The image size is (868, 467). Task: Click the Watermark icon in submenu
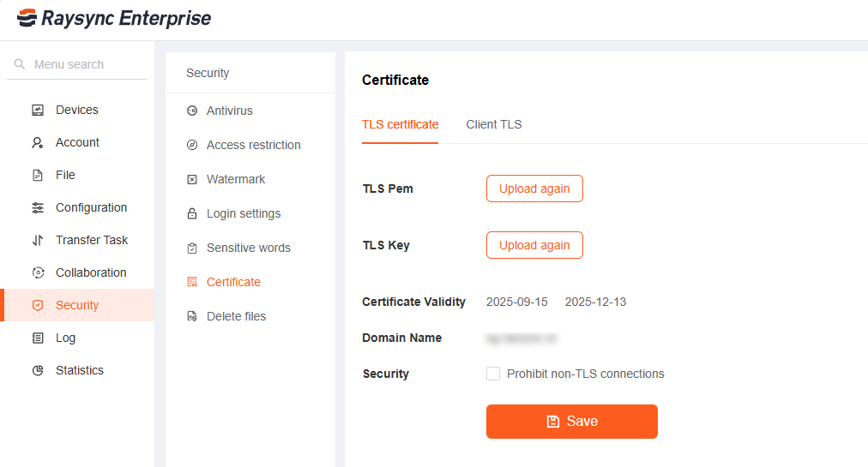click(192, 179)
